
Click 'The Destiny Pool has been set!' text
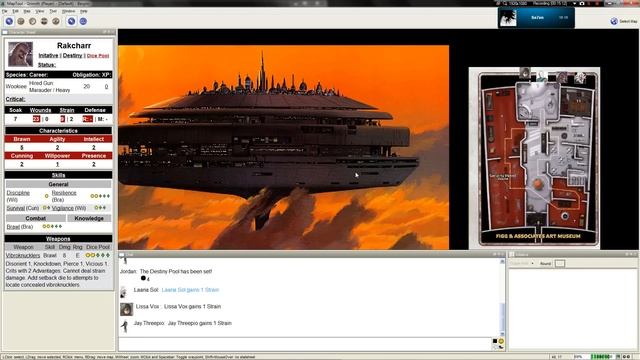pos(176,271)
